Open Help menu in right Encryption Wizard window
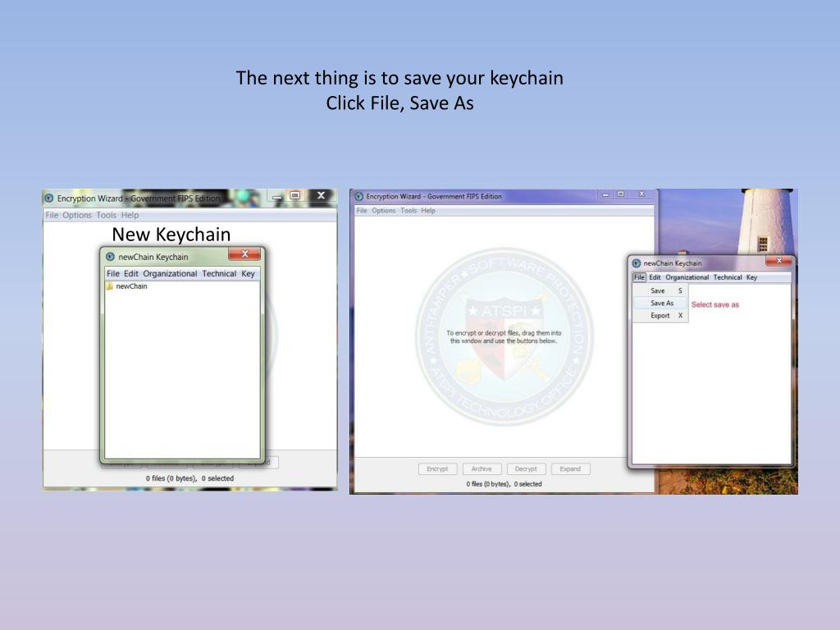840x630 pixels. pos(428,211)
